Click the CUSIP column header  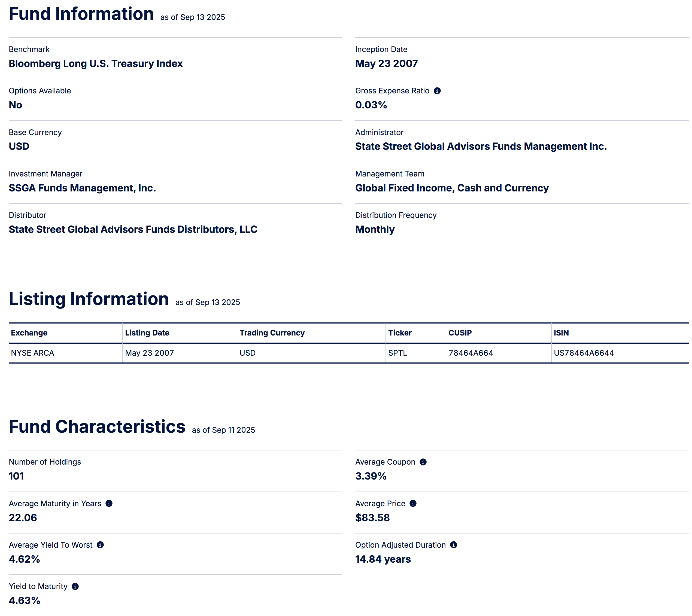point(460,333)
